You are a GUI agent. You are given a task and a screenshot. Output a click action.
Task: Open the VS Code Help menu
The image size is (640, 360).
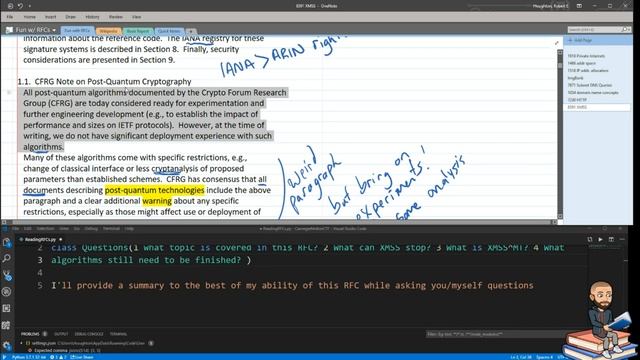[129, 229]
